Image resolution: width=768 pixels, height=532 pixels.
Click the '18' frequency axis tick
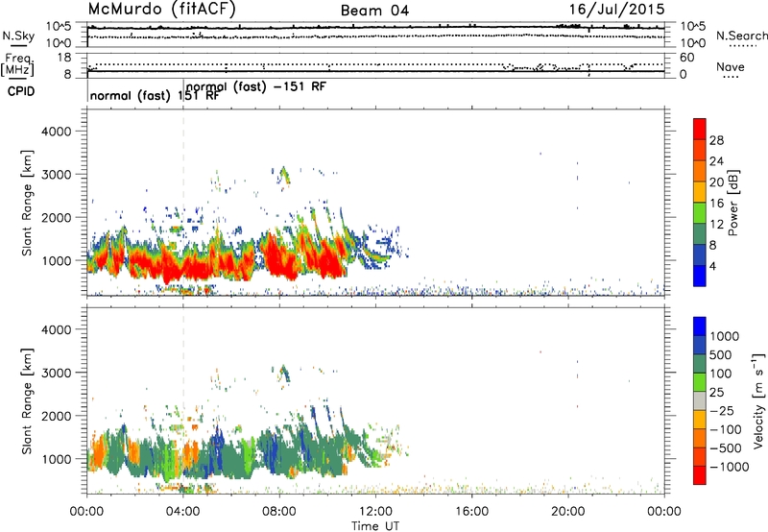coord(64,58)
